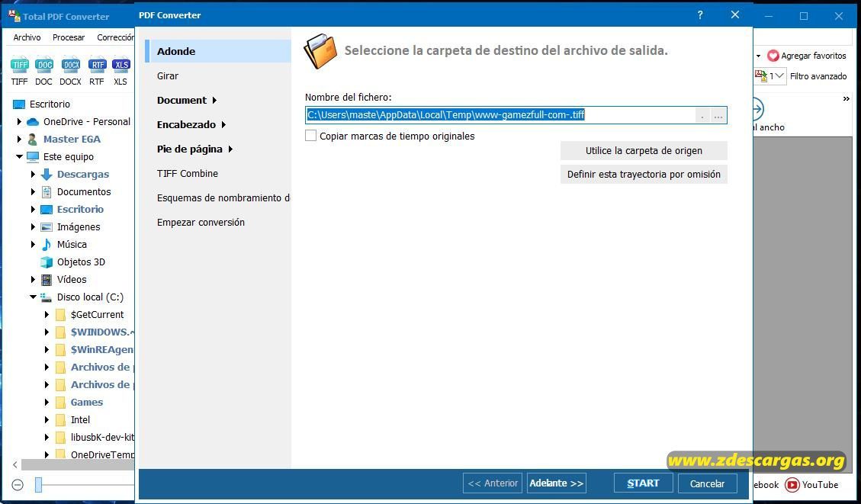Expand the Pie de página arrow
This screenshot has height=504, width=861.
[230, 149]
